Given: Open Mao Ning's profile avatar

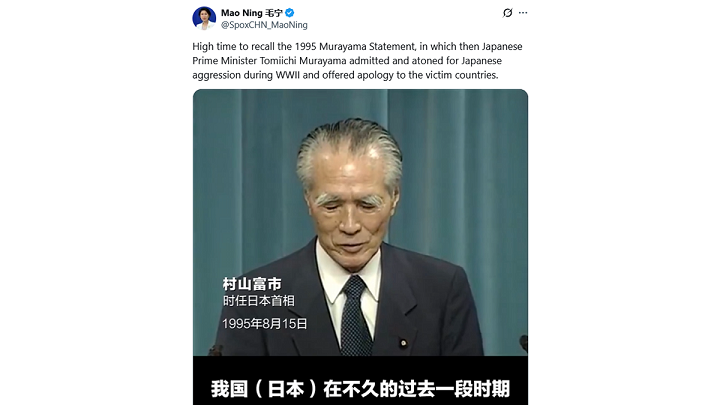Looking at the screenshot, I should 204,18.
